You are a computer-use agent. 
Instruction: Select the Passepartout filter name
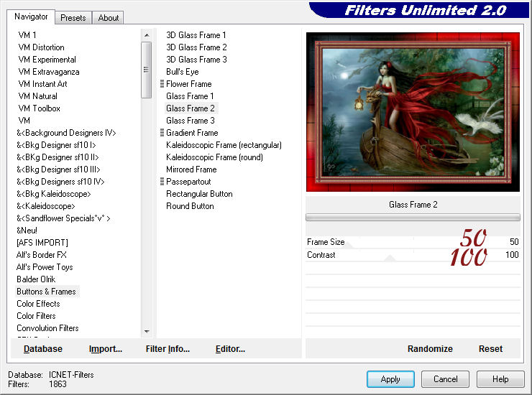pyautogui.click(x=188, y=182)
